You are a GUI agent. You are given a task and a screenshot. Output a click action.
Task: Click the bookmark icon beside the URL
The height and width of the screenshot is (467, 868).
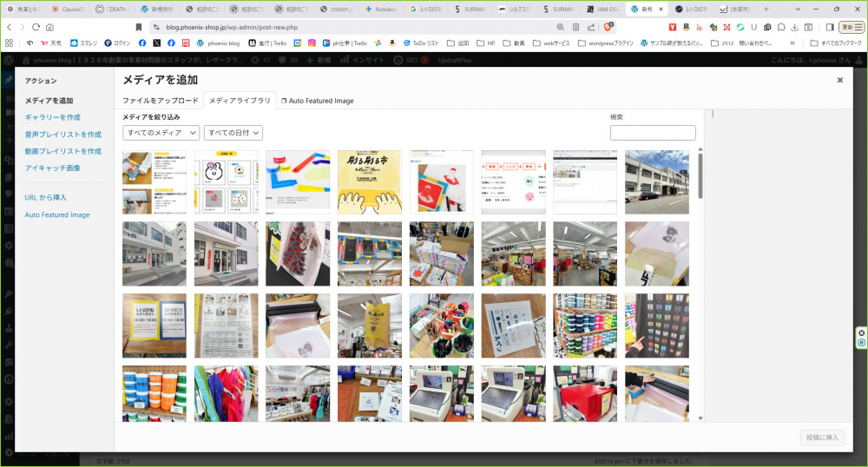pyautogui.click(x=137, y=27)
